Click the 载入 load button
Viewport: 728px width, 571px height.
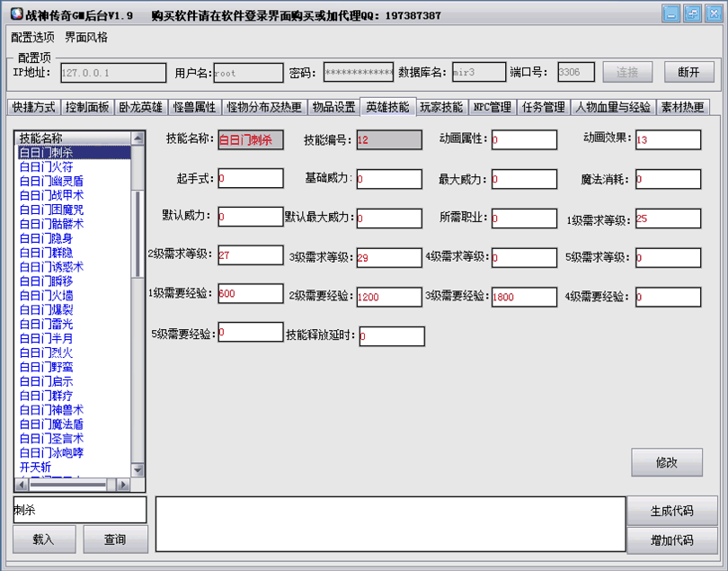pos(44,540)
